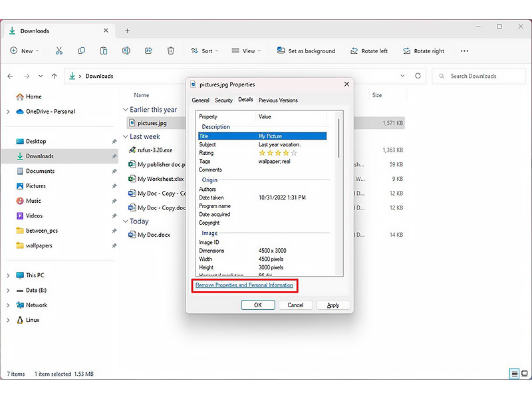The height and width of the screenshot is (399, 532).
Task: Switch to the General tab
Action: tap(200, 100)
